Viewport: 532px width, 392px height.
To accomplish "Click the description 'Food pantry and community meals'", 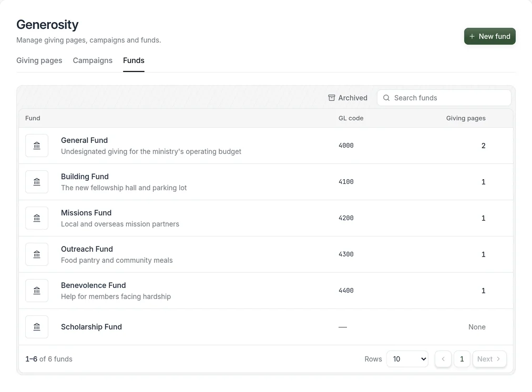I will [x=117, y=261].
